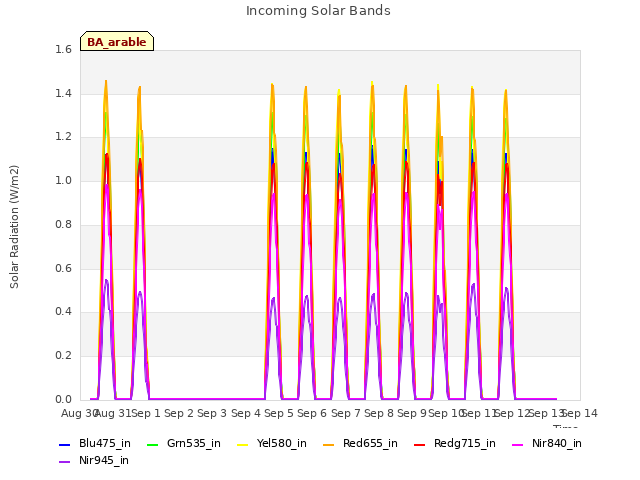Click the BA_arable site label
This screenshot has height=480, width=640.
(117, 42)
